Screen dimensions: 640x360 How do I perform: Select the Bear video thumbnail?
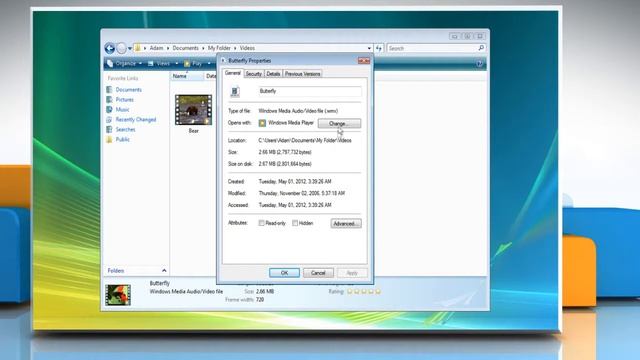(x=193, y=110)
